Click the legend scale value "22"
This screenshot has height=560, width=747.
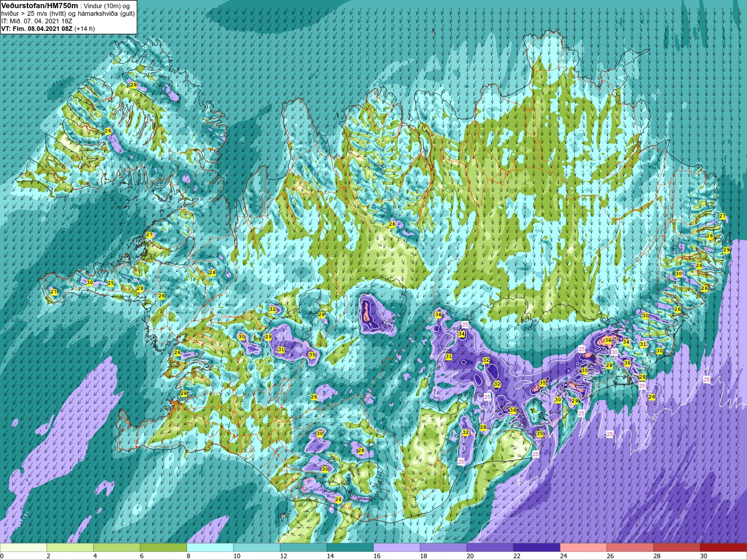click(516, 556)
